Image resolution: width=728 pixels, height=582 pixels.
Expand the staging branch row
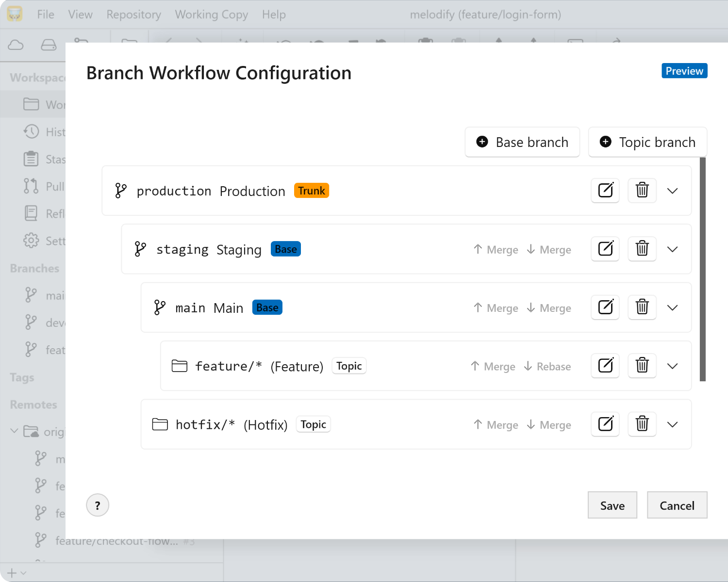tap(672, 249)
